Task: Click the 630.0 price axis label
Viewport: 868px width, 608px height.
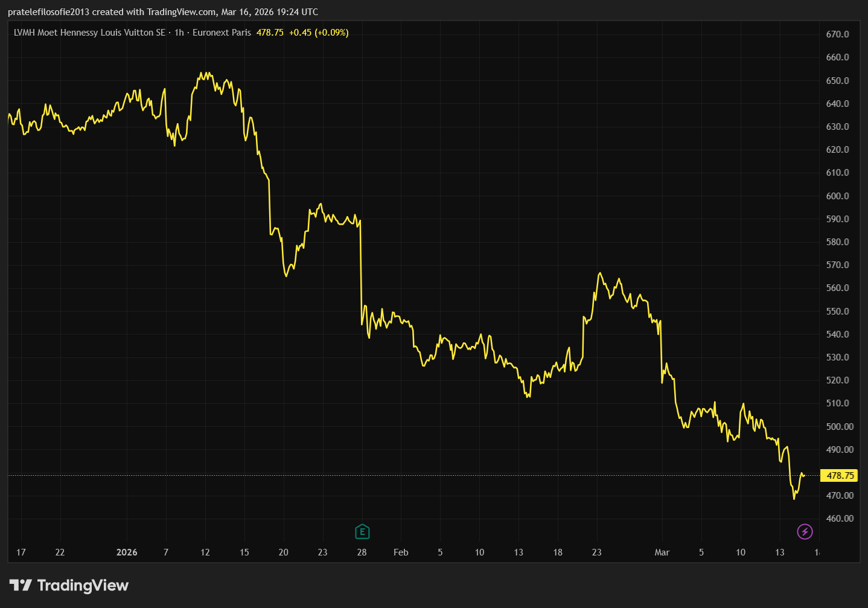Action: pyautogui.click(x=837, y=127)
